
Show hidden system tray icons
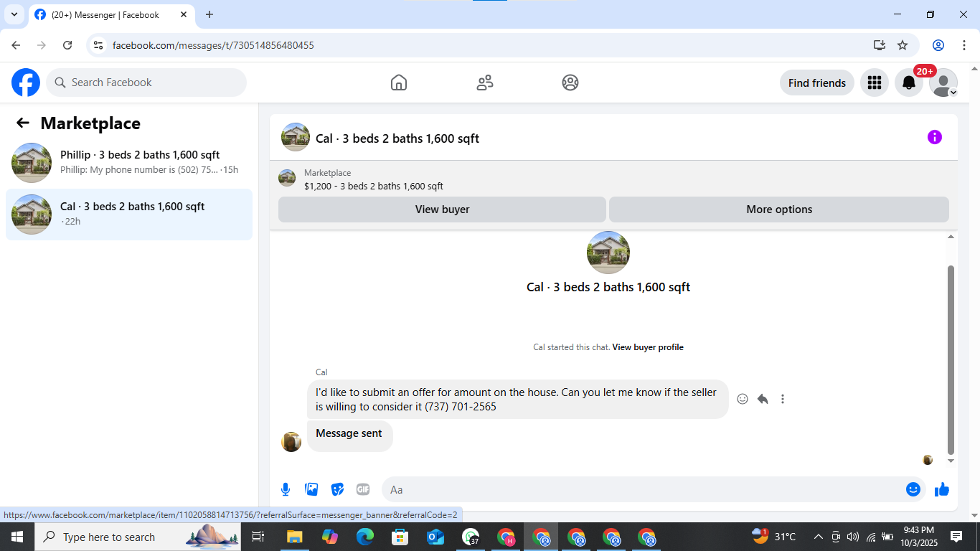[819, 537]
